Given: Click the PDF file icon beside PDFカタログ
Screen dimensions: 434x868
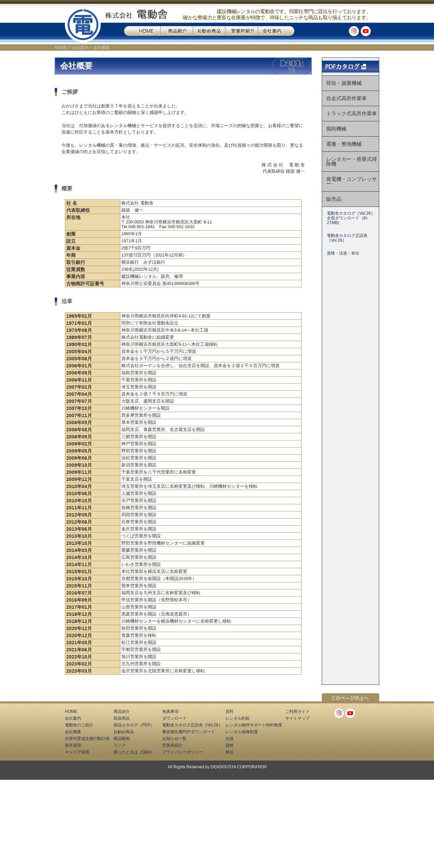Looking at the screenshot, I should pos(364,67).
